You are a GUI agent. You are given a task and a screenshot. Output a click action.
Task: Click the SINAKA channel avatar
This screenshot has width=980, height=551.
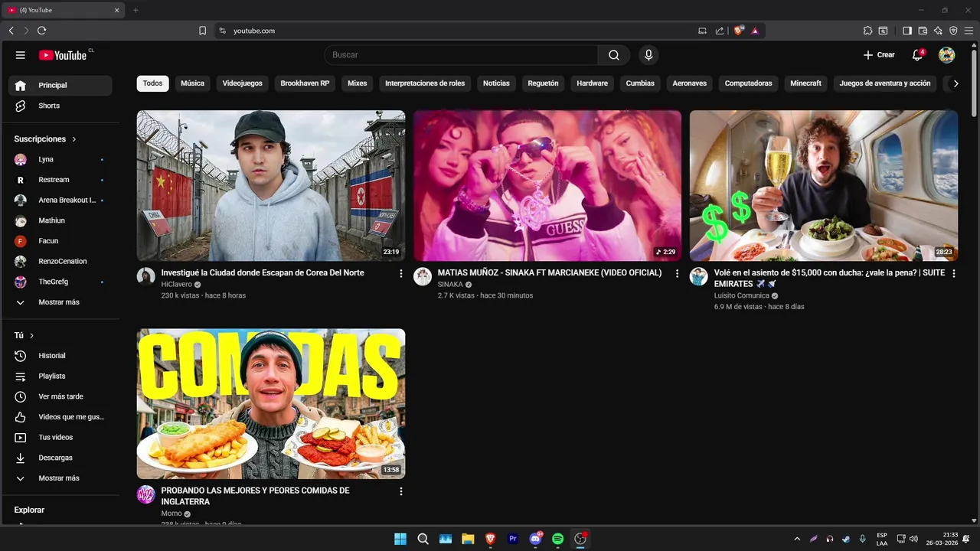423,276
